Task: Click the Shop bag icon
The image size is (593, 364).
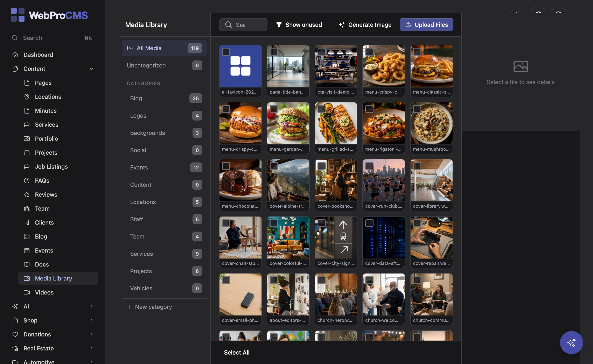Action: tap(15, 320)
